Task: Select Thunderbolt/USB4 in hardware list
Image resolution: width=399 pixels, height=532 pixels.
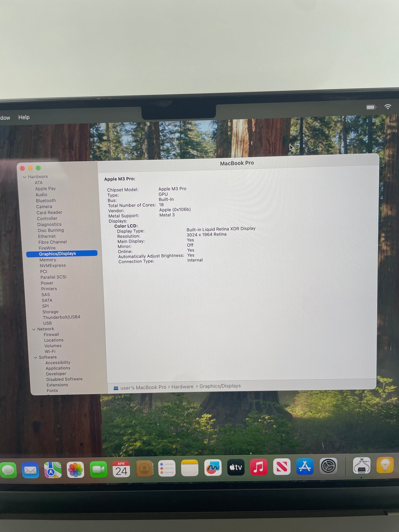Action: 62,317
